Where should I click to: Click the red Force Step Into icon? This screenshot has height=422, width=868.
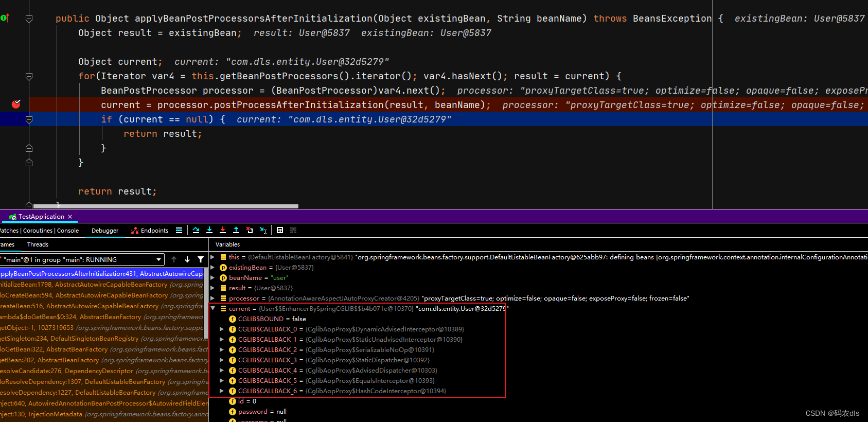coord(223,230)
